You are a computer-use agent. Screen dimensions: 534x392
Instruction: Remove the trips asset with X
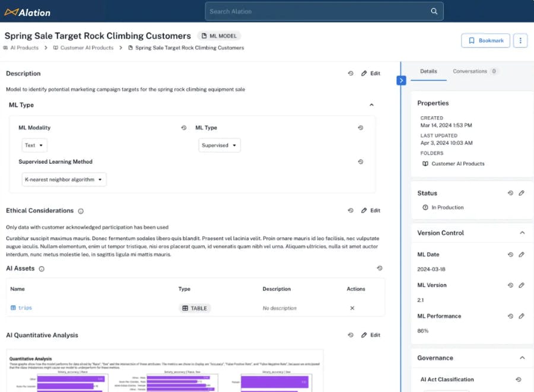click(352, 308)
